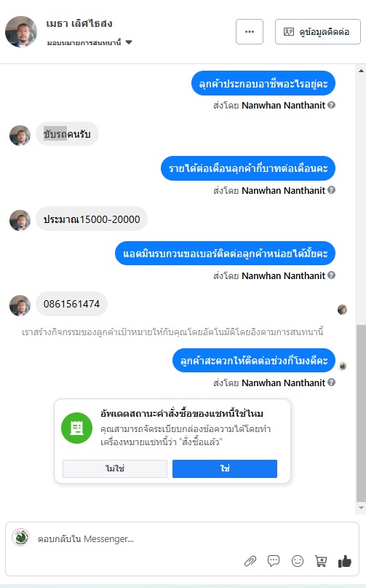This screenshot has height=588, width=366.
Task: Open the attach file paperclip icon
Action: [250, 561]
